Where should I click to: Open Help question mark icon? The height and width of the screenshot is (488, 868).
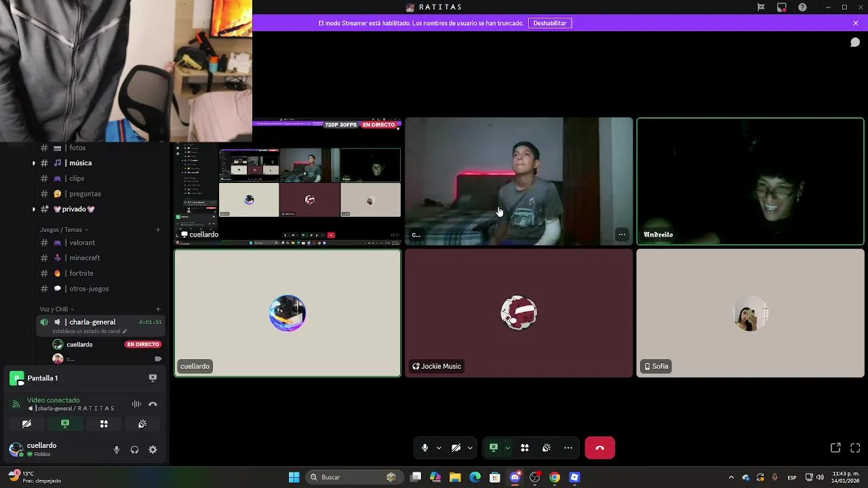click(803, 7)
